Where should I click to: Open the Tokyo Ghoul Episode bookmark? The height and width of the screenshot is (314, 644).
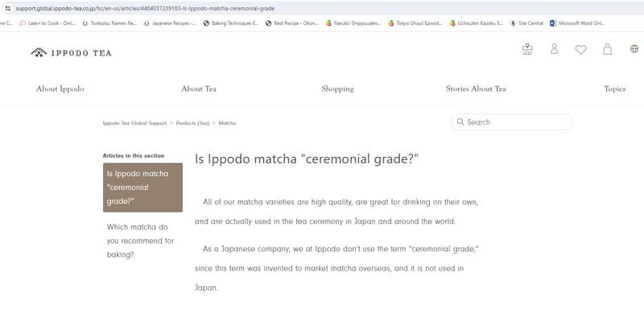(x=415, y=23)
